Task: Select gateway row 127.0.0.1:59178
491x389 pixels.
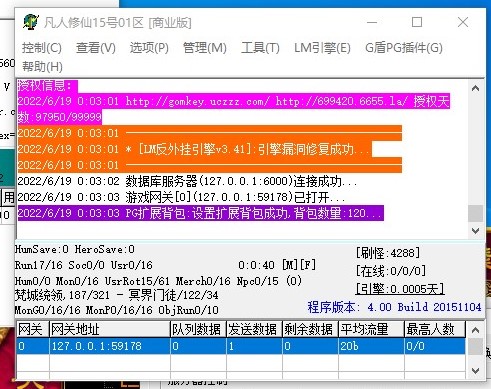Action: [x=241, y=346]
